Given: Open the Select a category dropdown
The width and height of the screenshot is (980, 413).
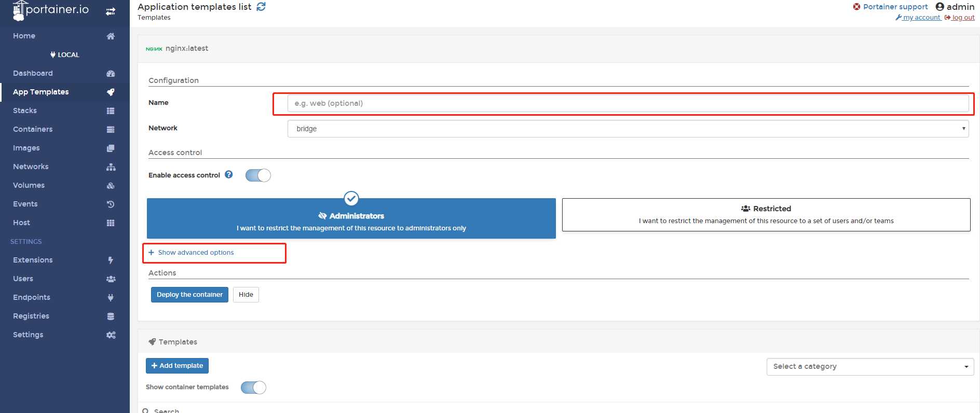Looking at the screenshot, I should (870, 367).
